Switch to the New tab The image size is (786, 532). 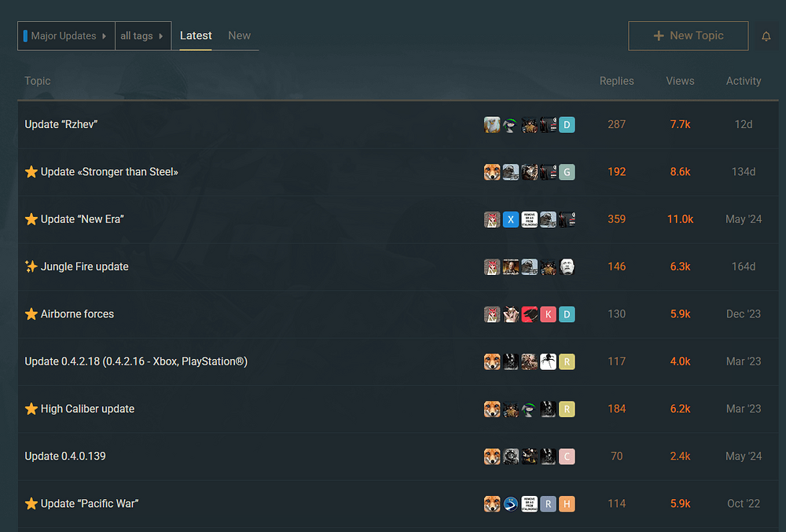(239, 35)
